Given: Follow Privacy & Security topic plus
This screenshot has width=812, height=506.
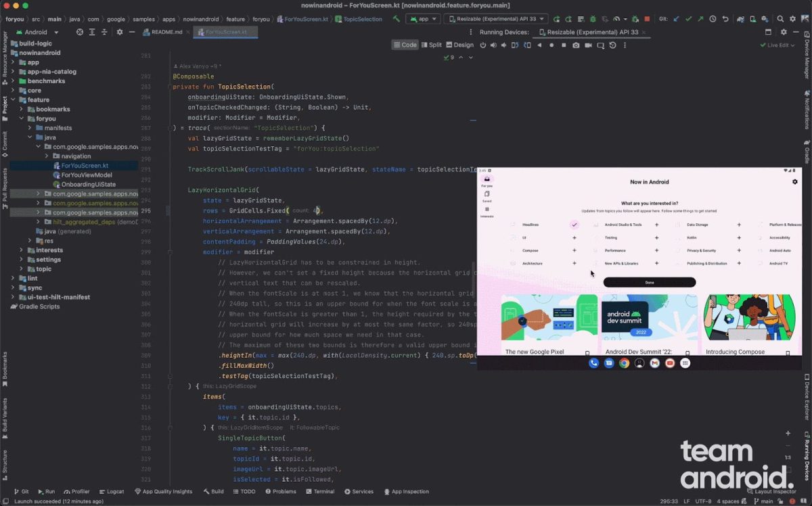Looking at the screenshot, I should point(739,250).
